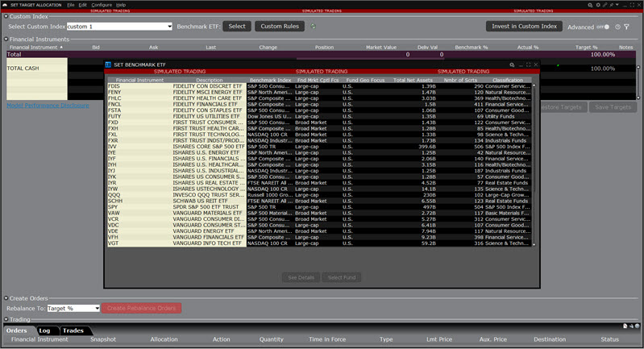Click the chain link icon in title bar
Screen dimensions: 644x349
[605, 5]
